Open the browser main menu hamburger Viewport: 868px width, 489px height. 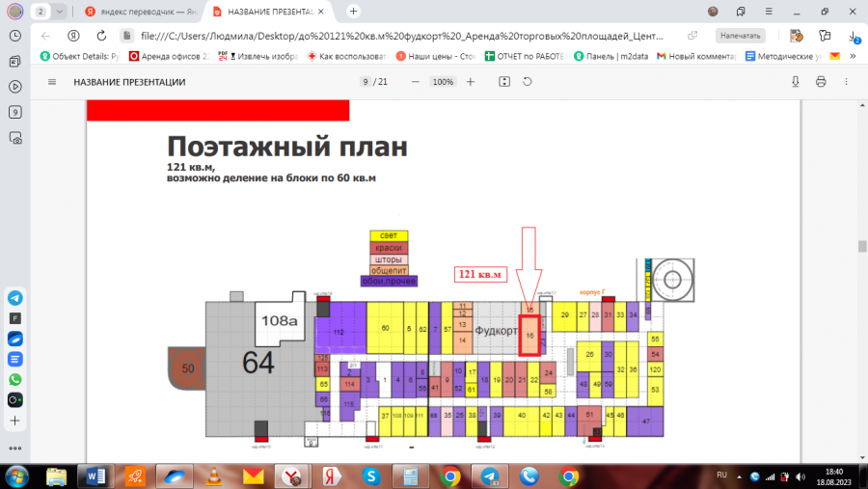coord(769,11)
